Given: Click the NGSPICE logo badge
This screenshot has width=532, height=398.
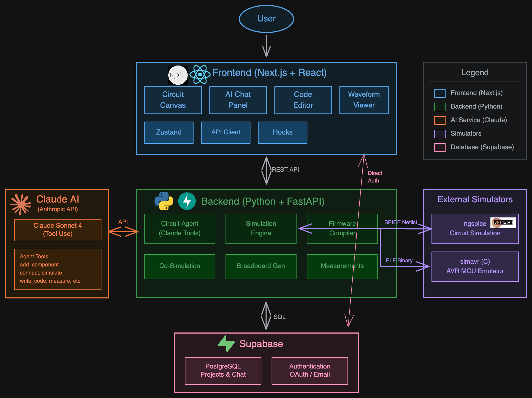Looking at the screenshot, I should coord(503,223).
